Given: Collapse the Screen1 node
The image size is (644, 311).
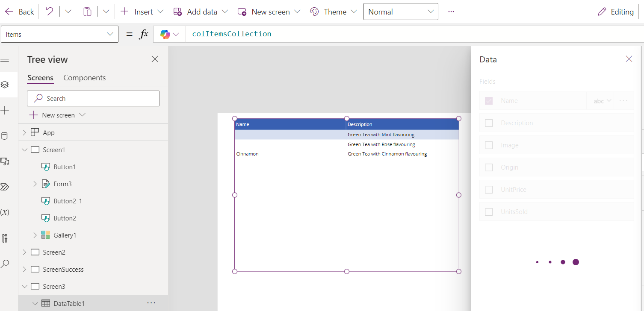Looking at the screenshot, I should pos(24,150).
